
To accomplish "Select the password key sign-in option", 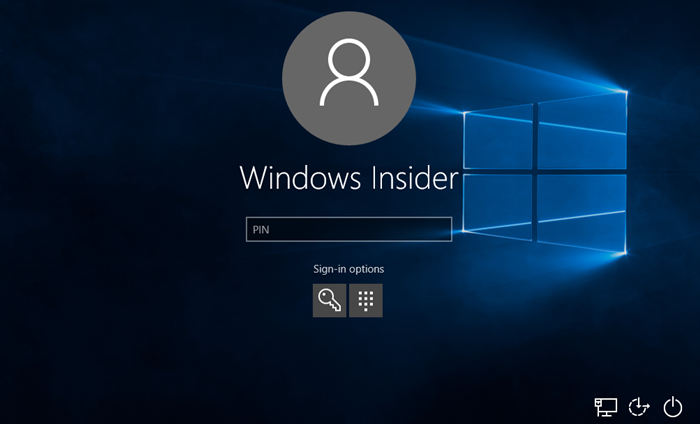I will coord(329,300).
